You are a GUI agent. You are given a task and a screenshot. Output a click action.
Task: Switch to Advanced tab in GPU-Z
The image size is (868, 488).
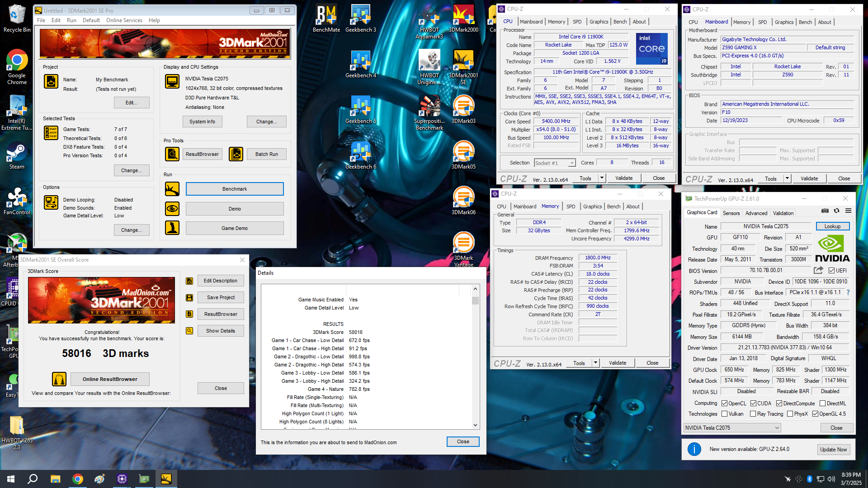(756, 213)
